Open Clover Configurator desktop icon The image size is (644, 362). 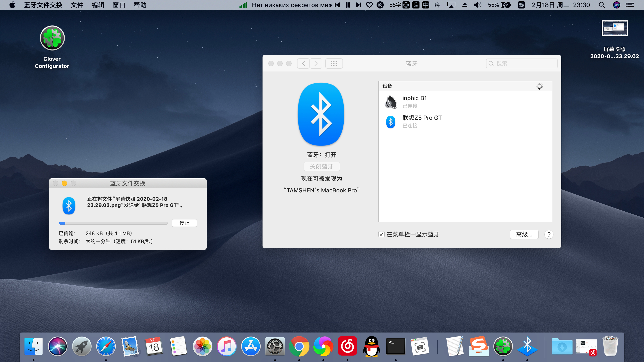52,38
